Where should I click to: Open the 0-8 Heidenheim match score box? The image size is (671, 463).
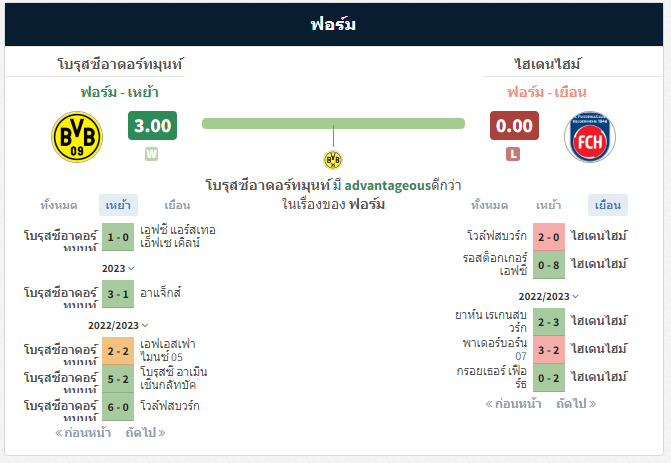coord(549,265)
